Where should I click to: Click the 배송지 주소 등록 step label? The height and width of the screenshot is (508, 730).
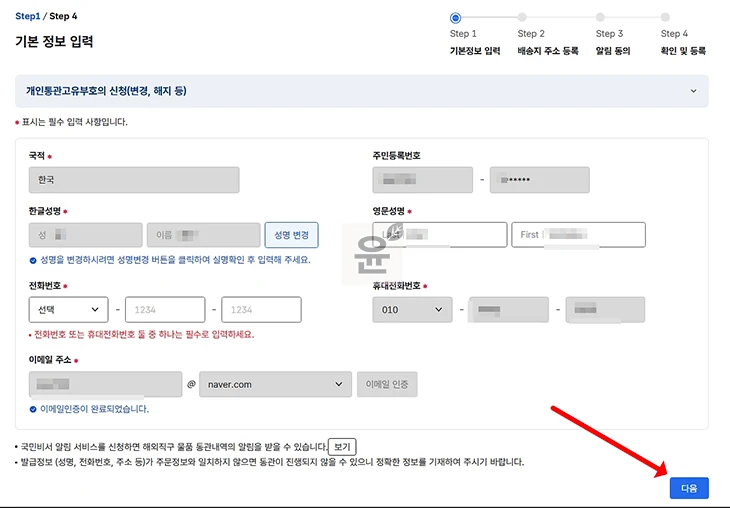[548, 51]
